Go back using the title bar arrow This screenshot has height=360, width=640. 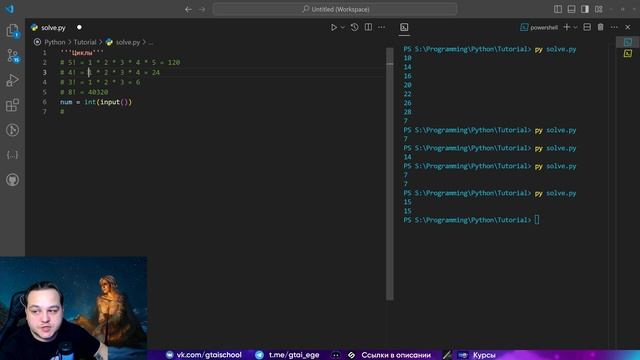tap(188, 9)
